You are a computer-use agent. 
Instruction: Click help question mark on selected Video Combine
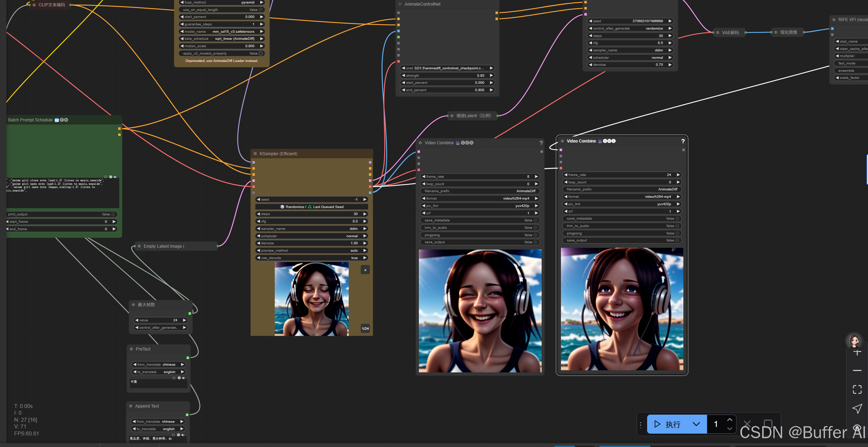click(x=683, y=141)
